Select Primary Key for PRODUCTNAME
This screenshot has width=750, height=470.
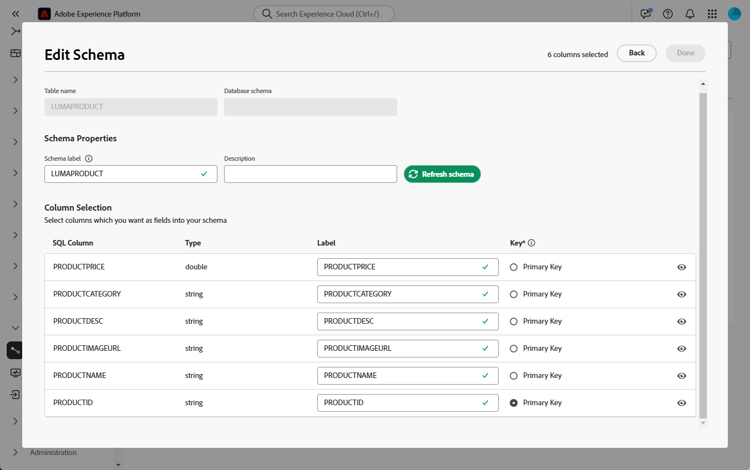pyautogui.click(x=514, y=376)
